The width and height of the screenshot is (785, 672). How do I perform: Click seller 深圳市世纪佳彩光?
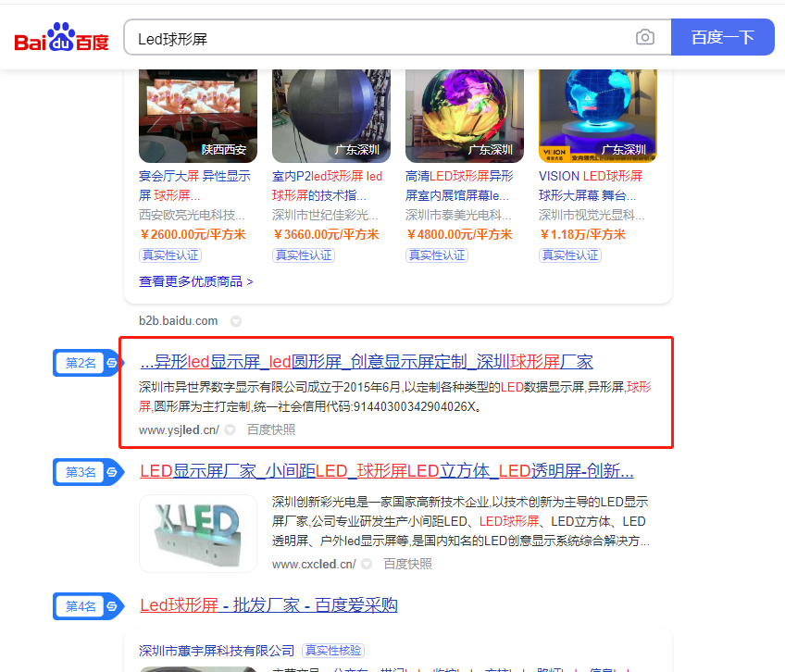coord(325,215)
